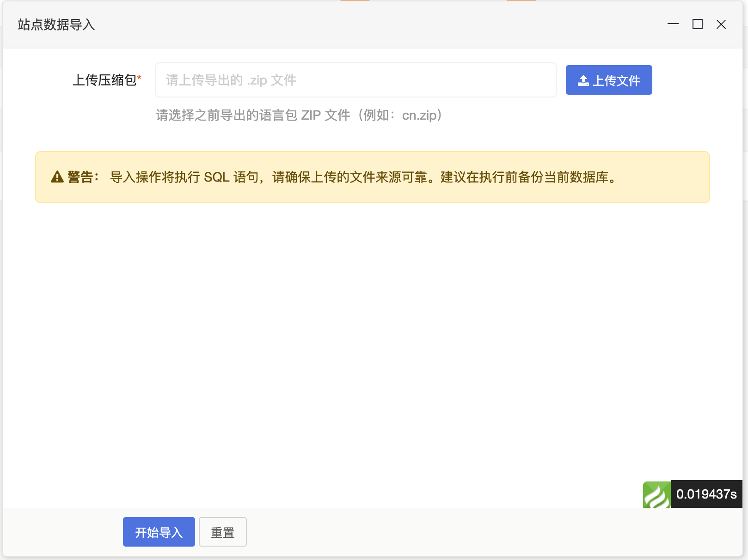The height and width of the screenshot is (560, 748).
Task: Click the hint text mentioning cn.zip example
Action: (299, 116)
